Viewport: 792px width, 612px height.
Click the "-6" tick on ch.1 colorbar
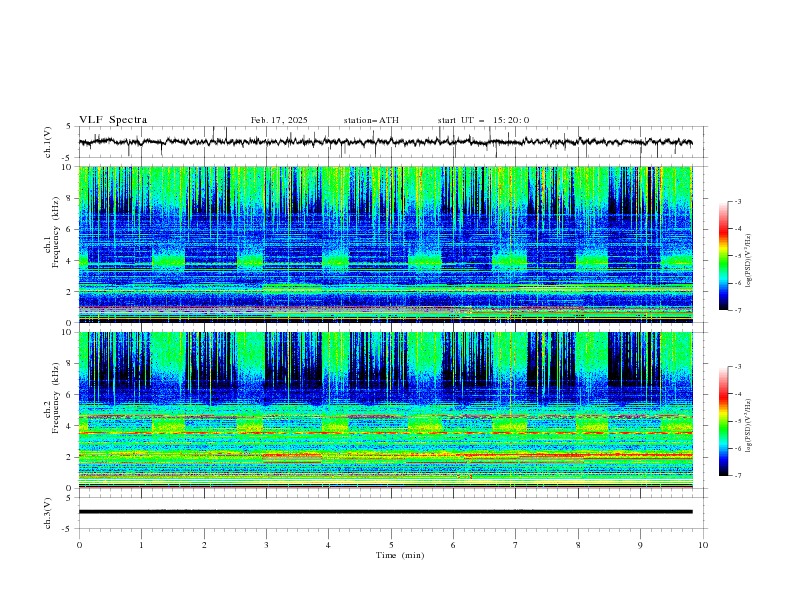pyautogui.click(x=737, y=283)
